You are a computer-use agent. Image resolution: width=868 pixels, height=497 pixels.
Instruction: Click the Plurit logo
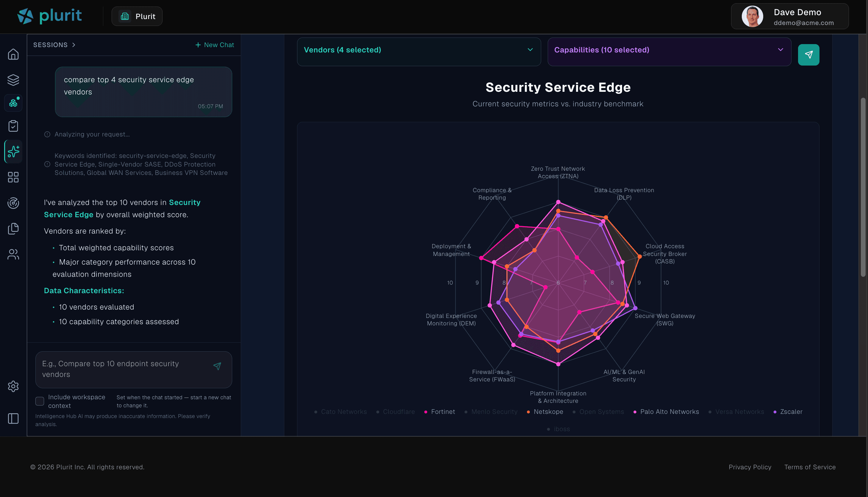[x=49, y=16]
